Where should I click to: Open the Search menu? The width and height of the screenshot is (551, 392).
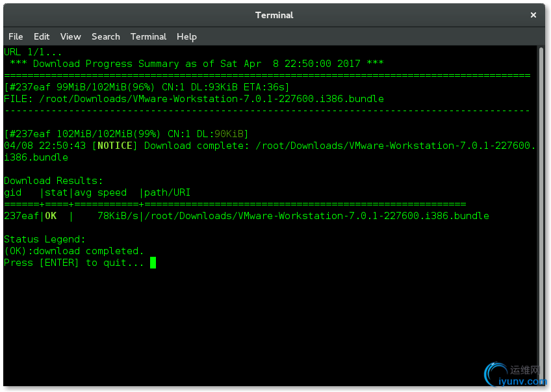(105, 36)
